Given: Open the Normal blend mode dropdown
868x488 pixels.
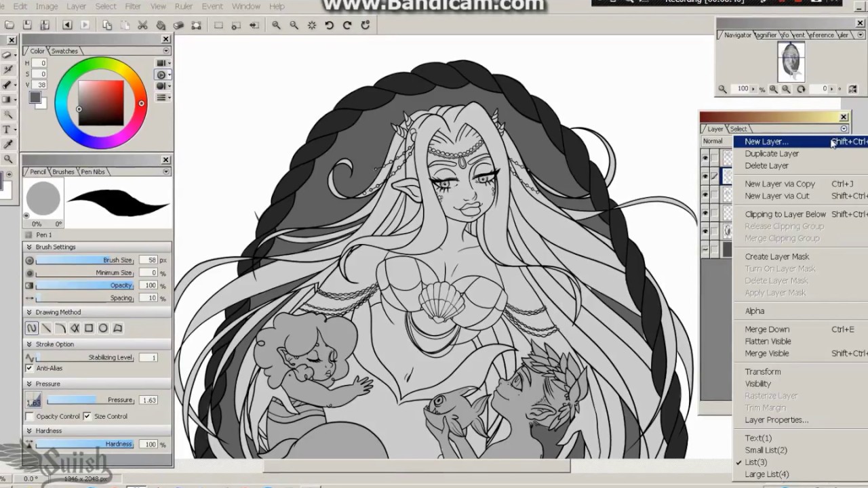Looking at the screenshot, I should [717, 141].
